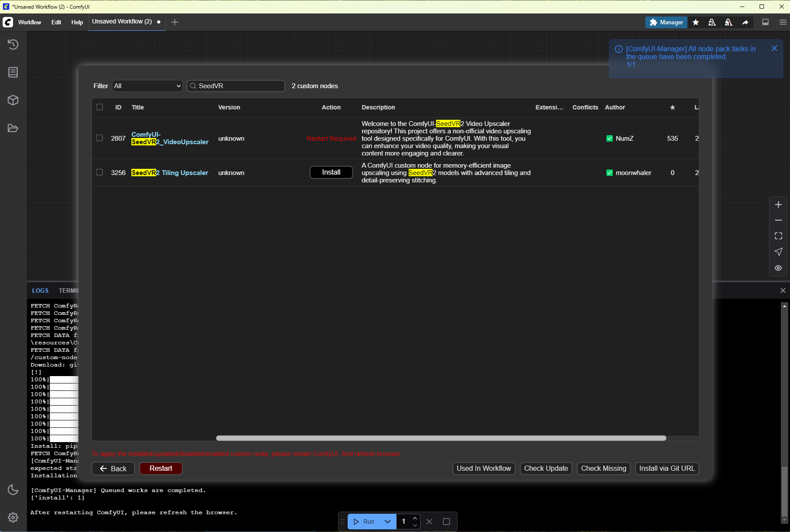Viewport: 790px width, 532px height.
Task: Open the Manager button
Action: point(666,22)
